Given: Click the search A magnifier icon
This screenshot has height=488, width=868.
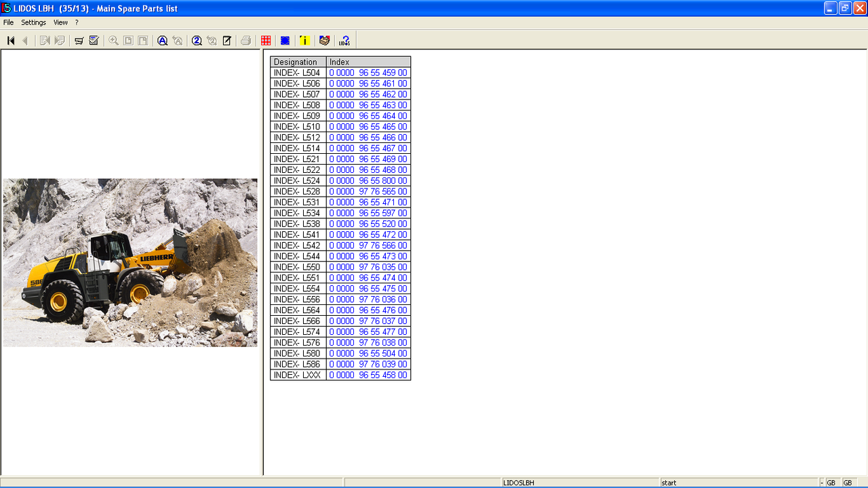Looking at the screenshot, I should coord(163,41).
